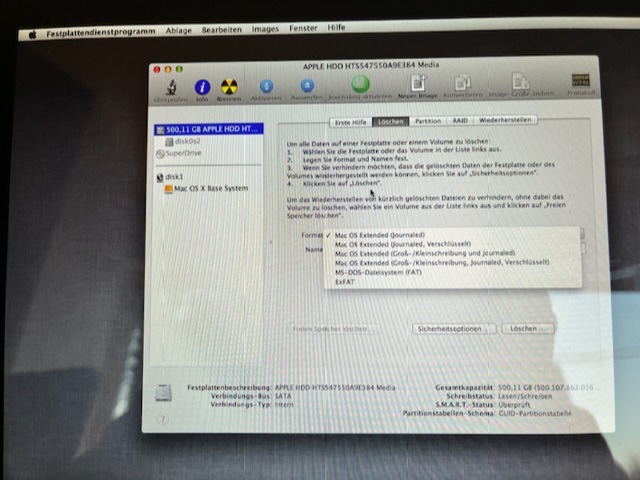The width and height of the screenshot is (640, 480).
Task: Select the Löschen tab
Action: tap(391, 122)
